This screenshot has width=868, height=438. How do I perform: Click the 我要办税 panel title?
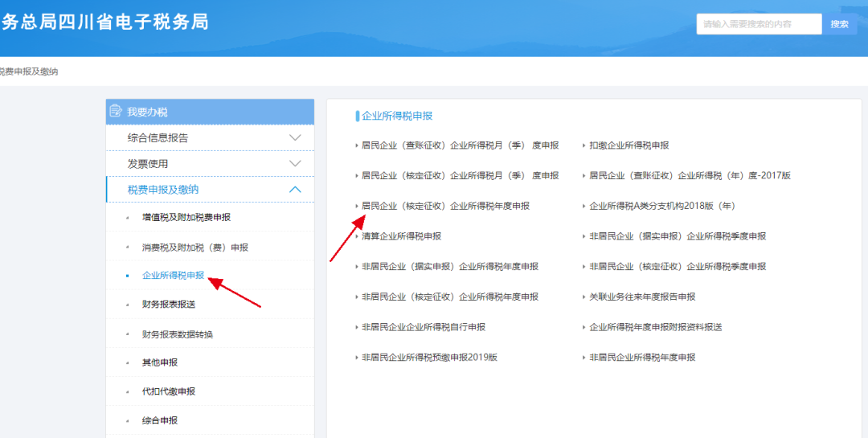[x=147, y=112]
